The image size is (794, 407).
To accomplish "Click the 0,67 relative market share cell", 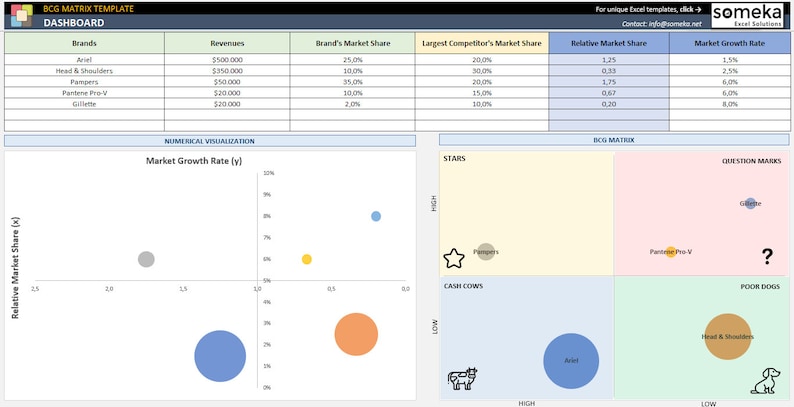I will 609,93.
